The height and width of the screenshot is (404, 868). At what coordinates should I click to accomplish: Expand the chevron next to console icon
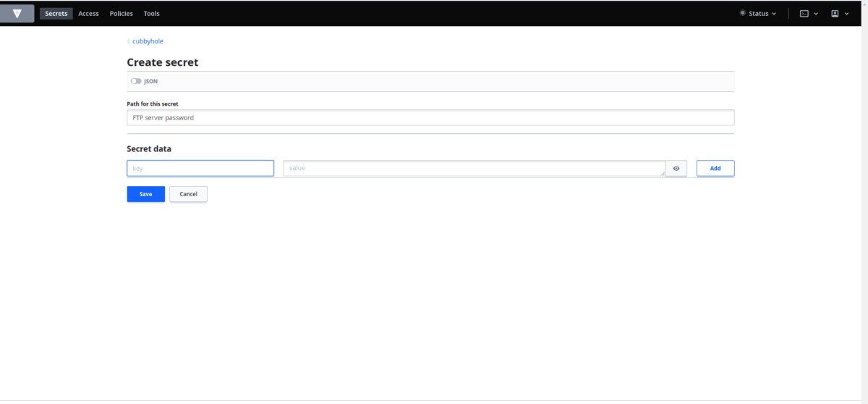pos(816,13)
